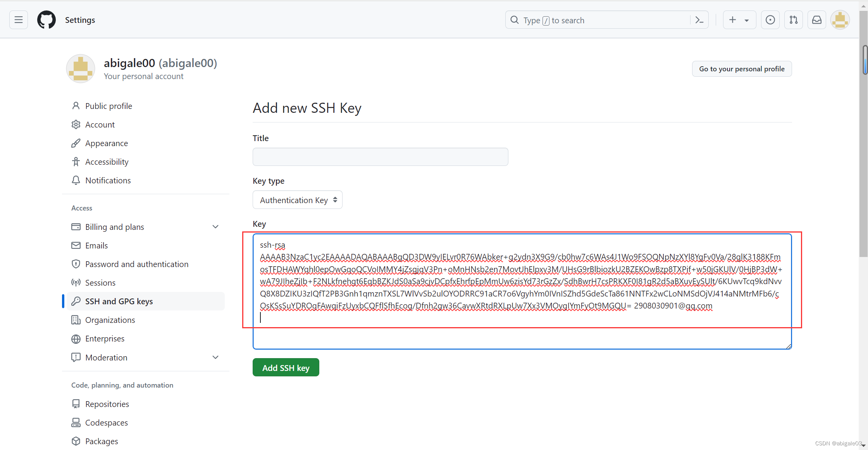
Task: Expand the Moderation section
Action: 215,357
